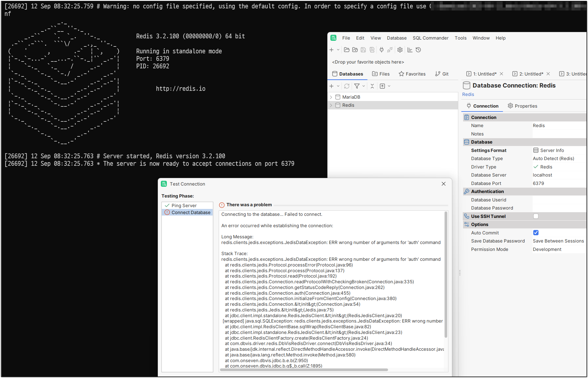The width and height of the screenshot is (588, 378).
Task: Open the View menu
Action: point(376,38)
